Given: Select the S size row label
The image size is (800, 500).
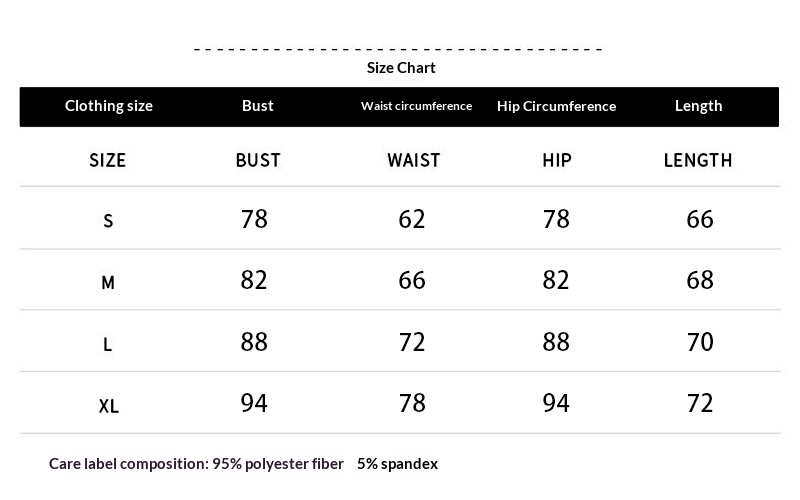Looking at the screenshot, I should click(x=108, y=221).
